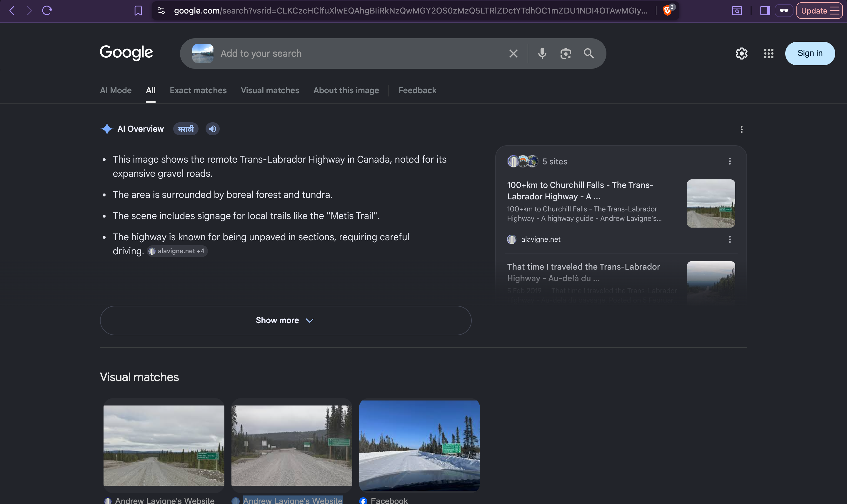847x504 pixels.
Task: Open the Visual matches tab
Action: point(270,90)
